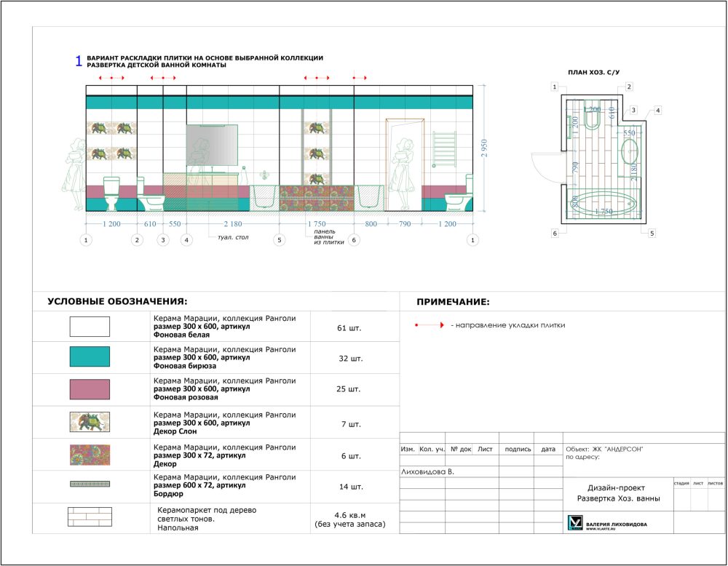Click the wood-look floor parquet sample in legend
The width and height of the screenshot is (728, 566).
(x=90, y=517)
